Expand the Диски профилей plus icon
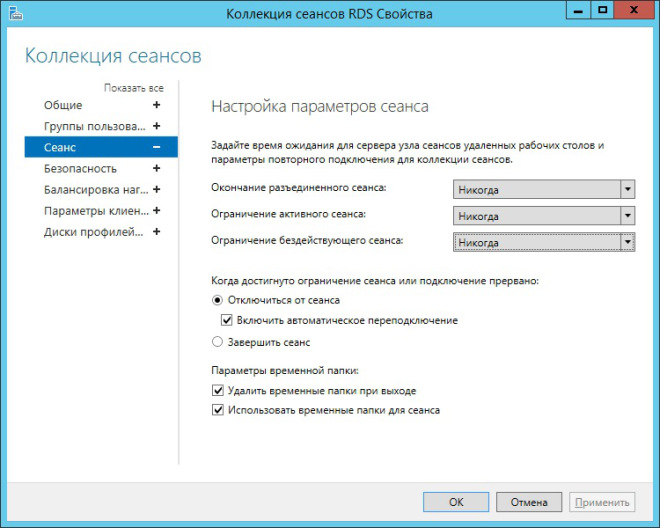Image resolution: width=660 pixels, height=528 pixels. point(156,231)
